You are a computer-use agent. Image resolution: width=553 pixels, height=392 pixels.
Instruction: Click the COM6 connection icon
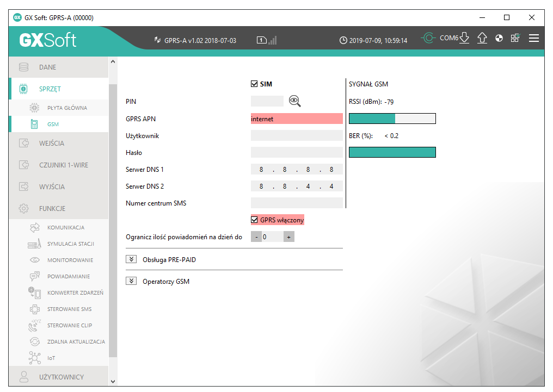pyautogui.click(x=429, y=38)
